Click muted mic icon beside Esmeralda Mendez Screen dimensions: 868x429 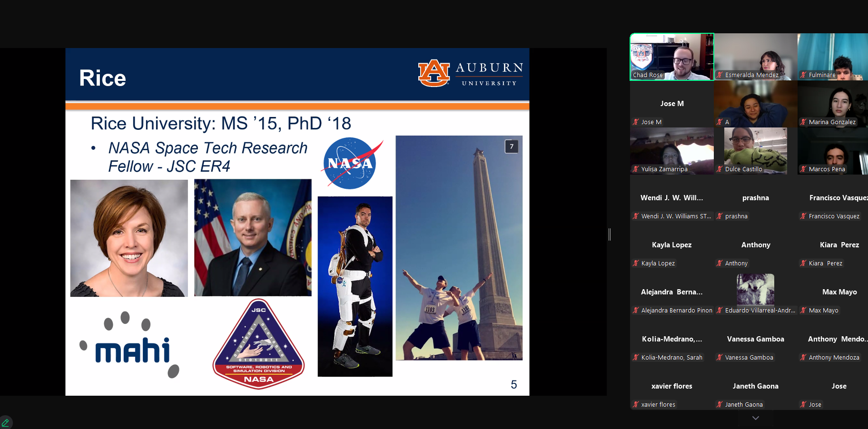point(720,75)
